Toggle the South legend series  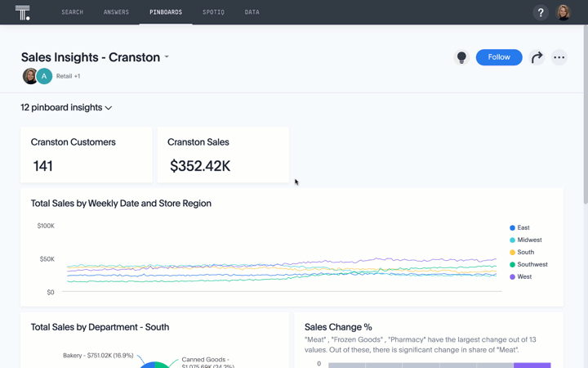click(x=522, y=253)
